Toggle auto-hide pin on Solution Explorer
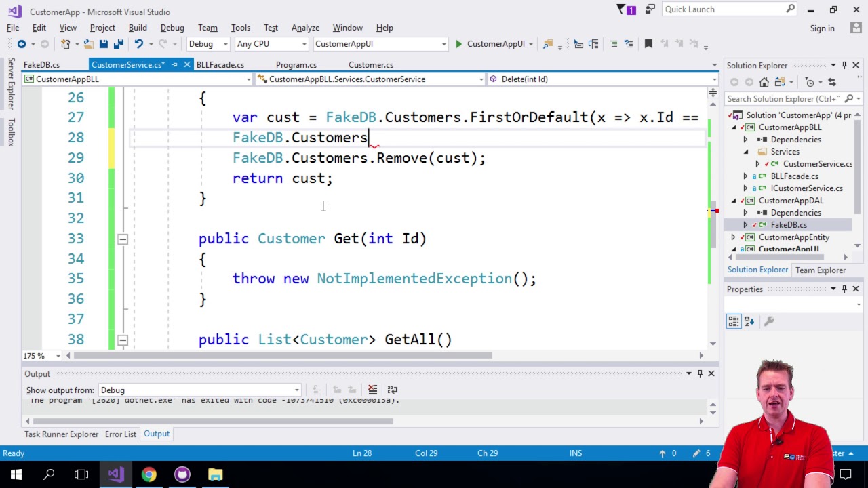868x488 pixels. pyautogui.click(x=844, y=65)
